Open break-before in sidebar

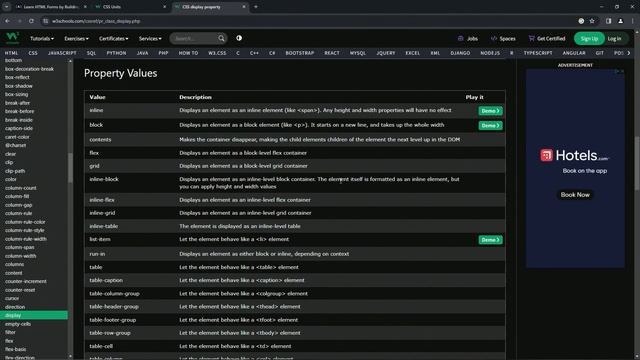pyautogui.click(x=20, y=111)
